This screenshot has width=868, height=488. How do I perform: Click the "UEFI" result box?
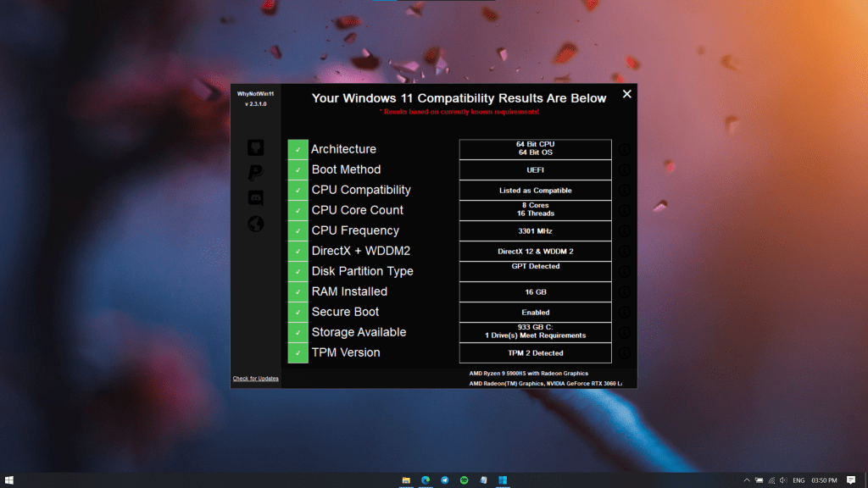tap(536, 169)
